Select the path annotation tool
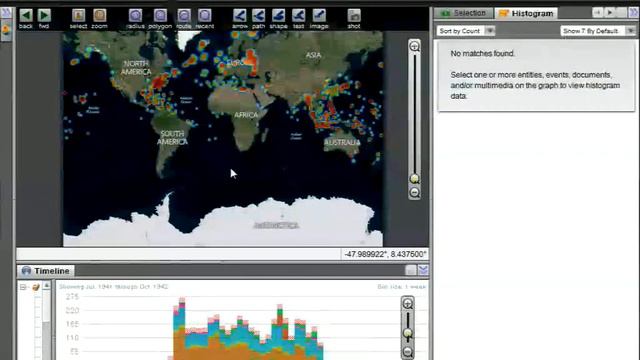The height and width of the screenshot is (360, 640). tap(258, 19)
